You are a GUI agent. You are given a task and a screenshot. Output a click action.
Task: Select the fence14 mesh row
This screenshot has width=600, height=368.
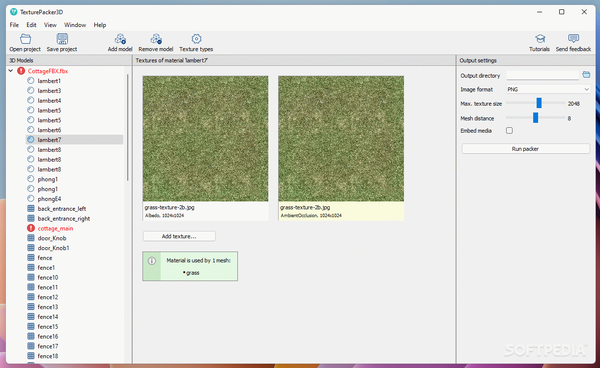[75, 317]
